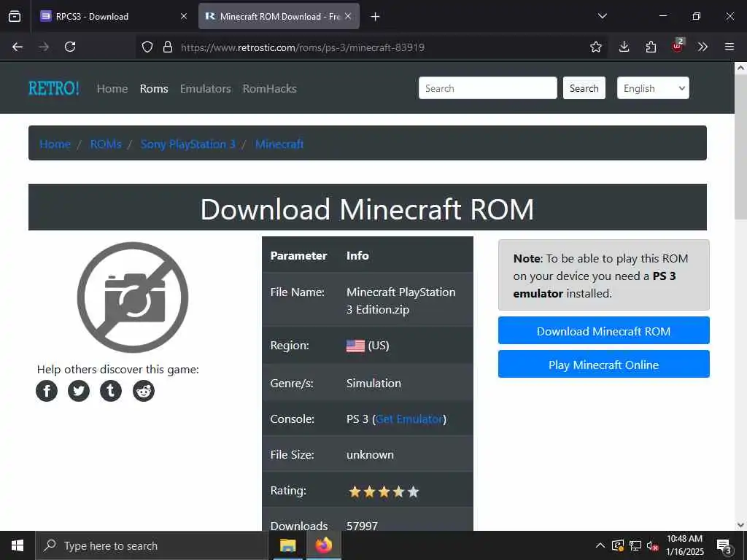The width and height of the screenshot is (747, 560).
Task: Open File Explorer from the taskbar
Action: (x=287, y=545)
